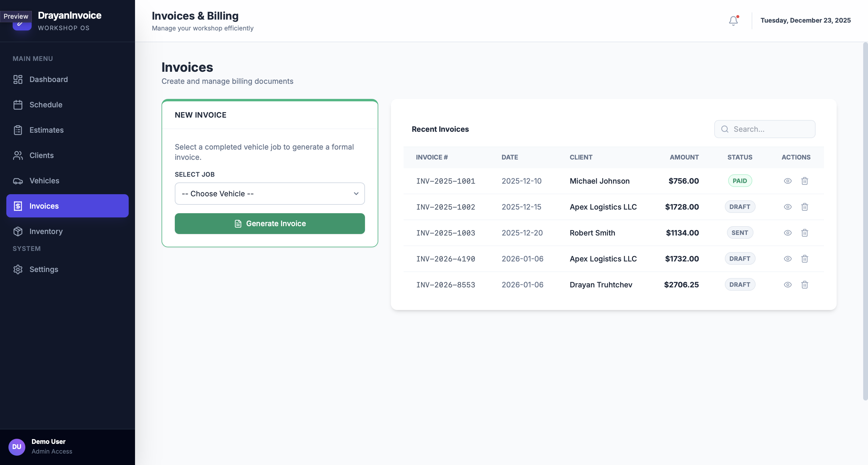868x465 pixels.
Task: Click the CLIENT column header
Action: point(581,157)
